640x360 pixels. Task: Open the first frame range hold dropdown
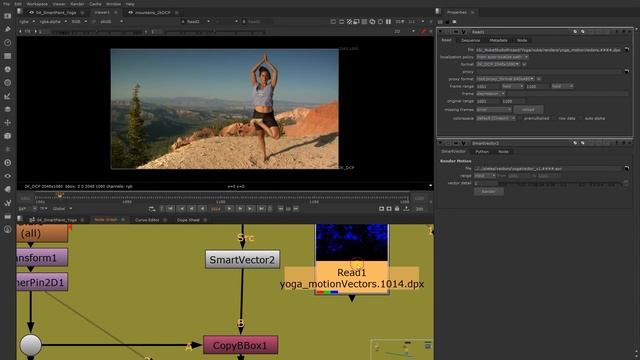tap(513, 87)
